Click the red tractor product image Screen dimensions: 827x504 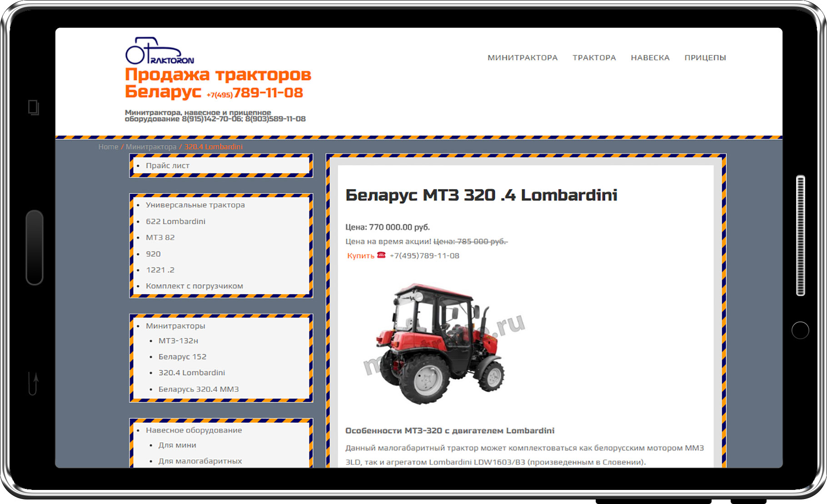pyautogui.click(x=441, y=344)
